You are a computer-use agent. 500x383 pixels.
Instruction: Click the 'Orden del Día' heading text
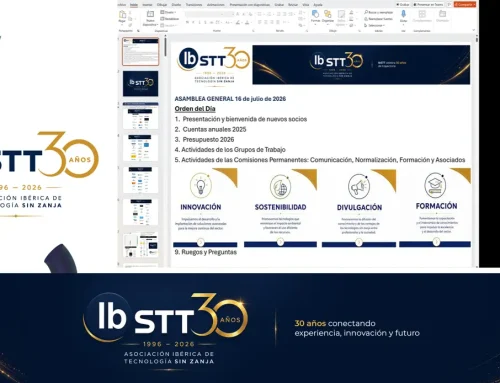tap(195, 109)
